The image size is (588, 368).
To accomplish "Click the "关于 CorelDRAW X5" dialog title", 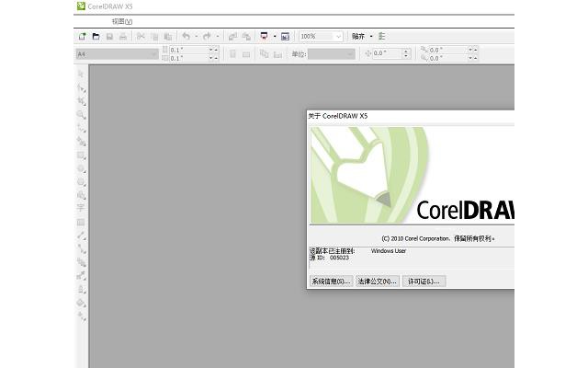I will coord(338,116).
